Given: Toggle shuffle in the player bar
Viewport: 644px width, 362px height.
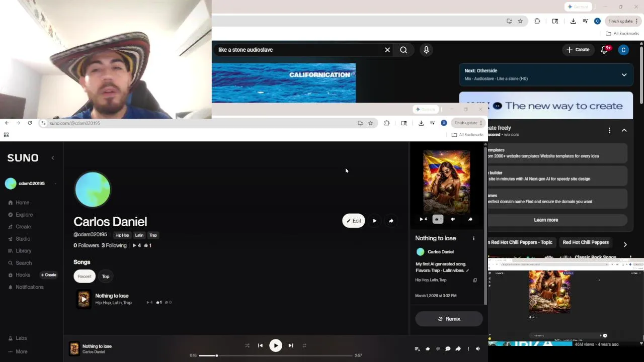Looking at the screenshot, I should [x=247, y=345].
